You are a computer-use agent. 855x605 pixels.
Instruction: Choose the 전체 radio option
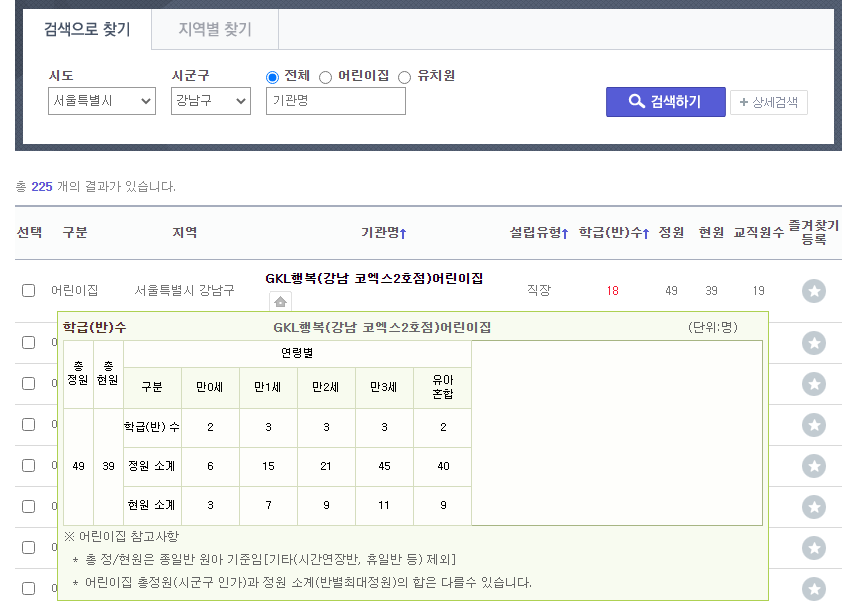pyautogui.click(x=272, y=77)
